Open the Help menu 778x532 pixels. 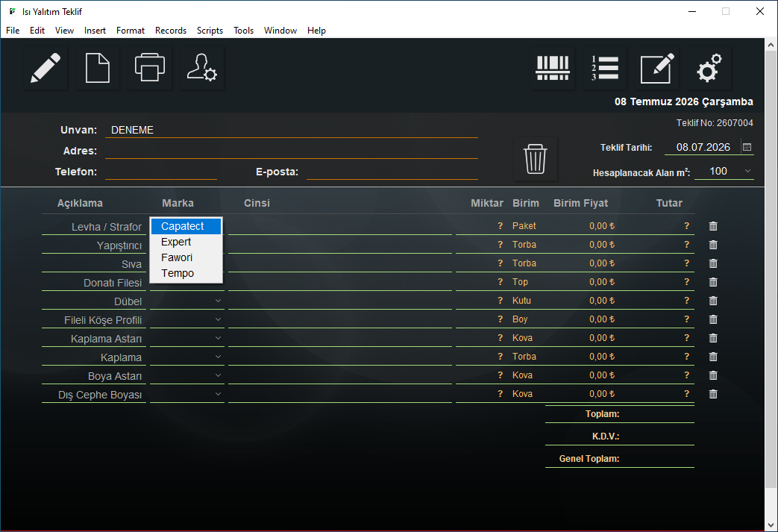pos(316,31)
